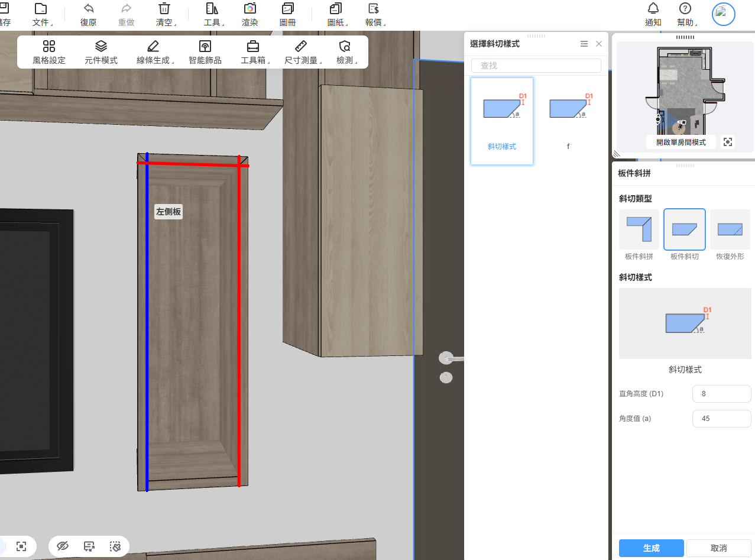Open the 元件模式 component mode menu

101,52
